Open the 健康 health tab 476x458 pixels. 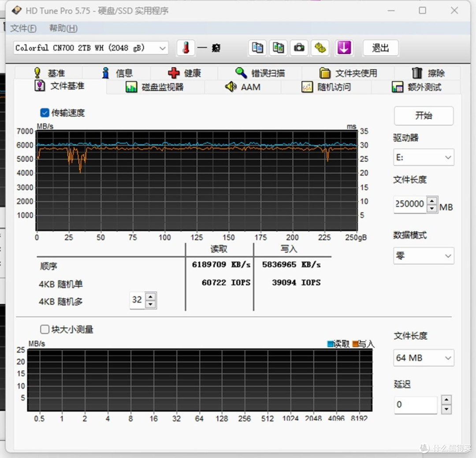pyautogui.click(x=184, y=73)
